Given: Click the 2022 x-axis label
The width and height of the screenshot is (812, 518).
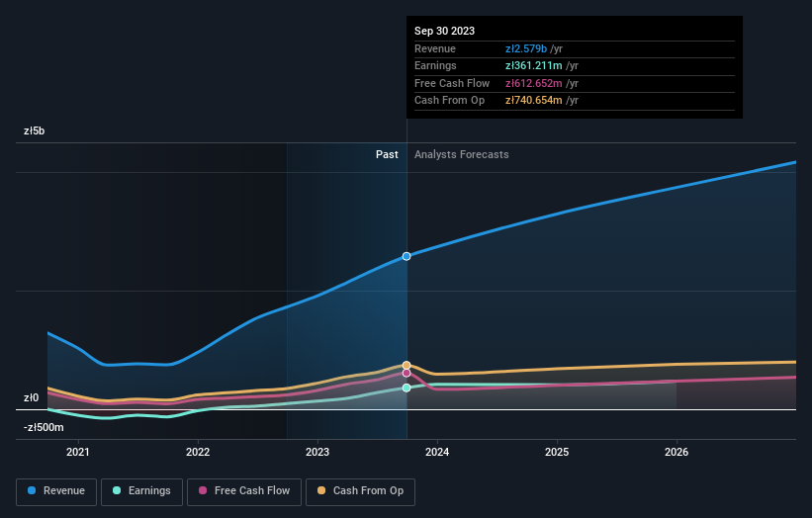Looking at the screenshot, I should 198,453.
